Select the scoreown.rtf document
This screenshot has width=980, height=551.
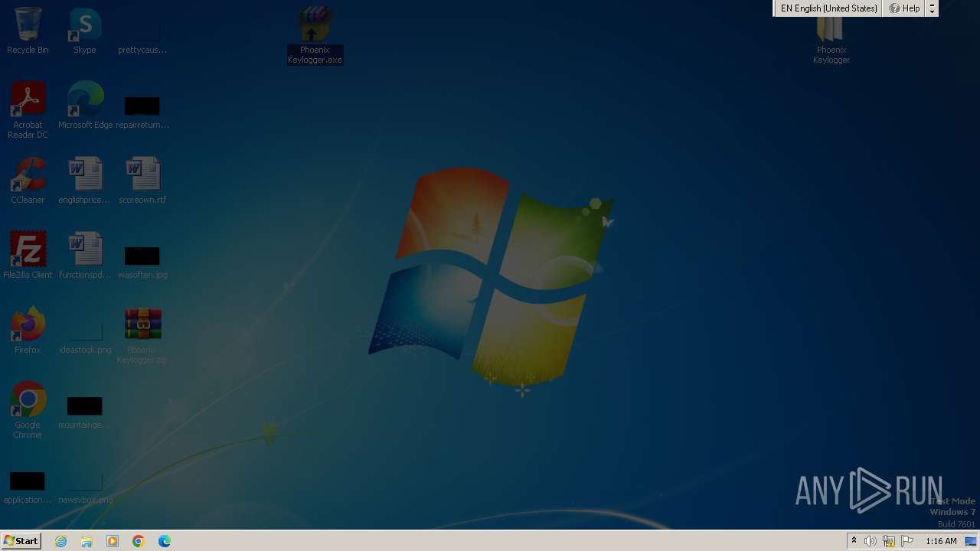(x=142, y=181)
